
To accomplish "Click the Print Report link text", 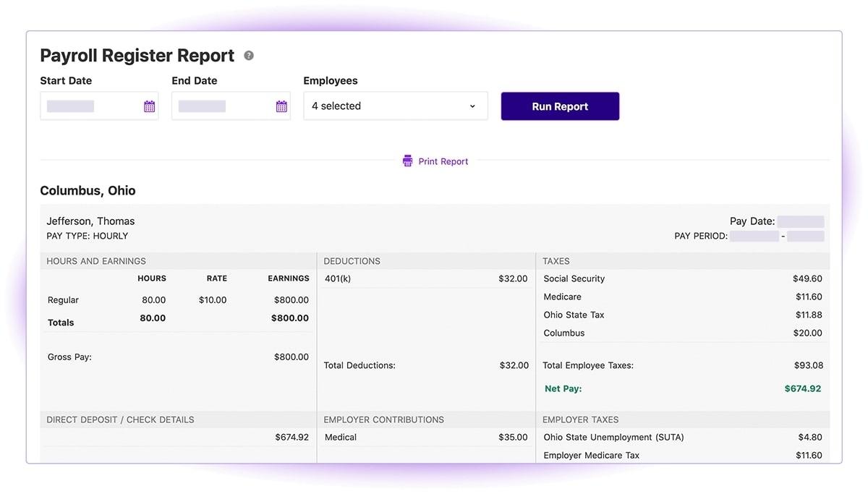I will pyautogui.click(x=443, y=161).
